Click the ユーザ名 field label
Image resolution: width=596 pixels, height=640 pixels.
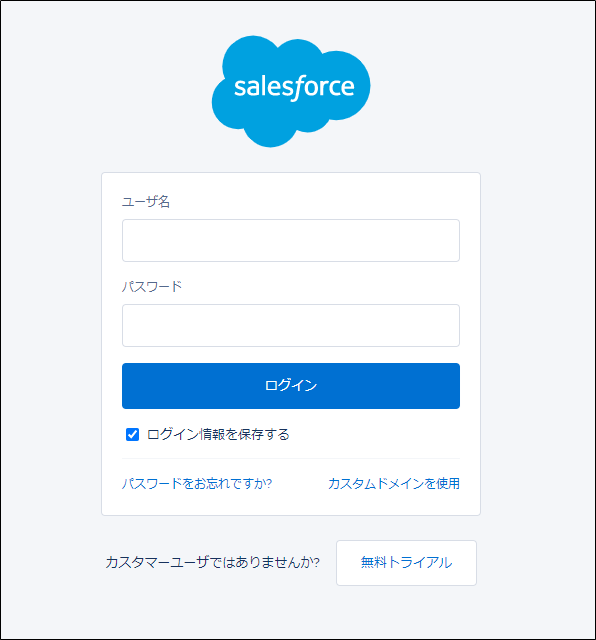point(146,202)
